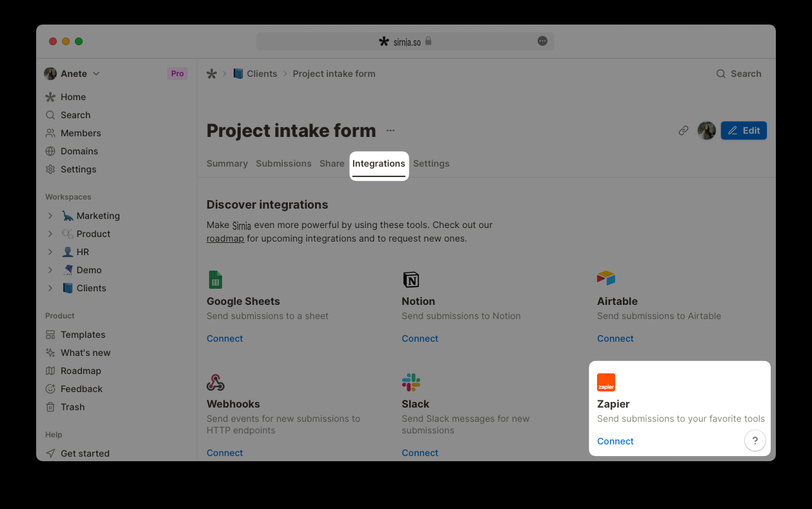812x509 pixels.
Task: Expand the Clients workspace
Action: tap(50, 288)
